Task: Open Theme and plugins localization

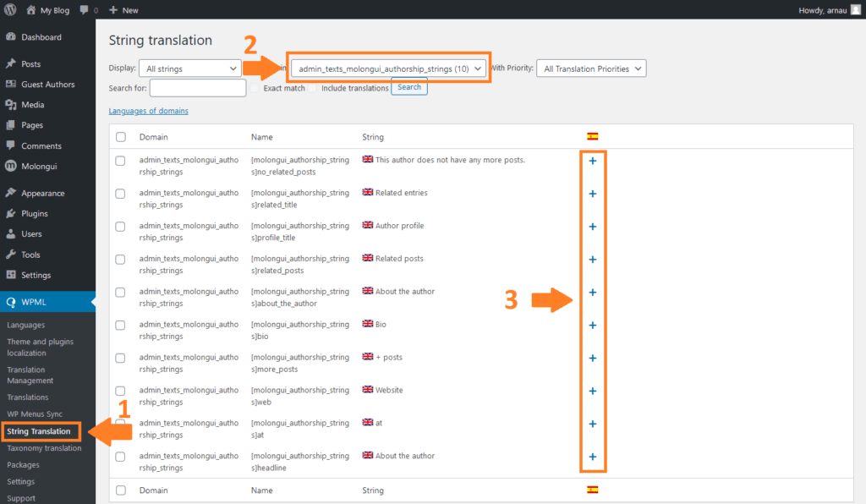Action: click(41, 348)
